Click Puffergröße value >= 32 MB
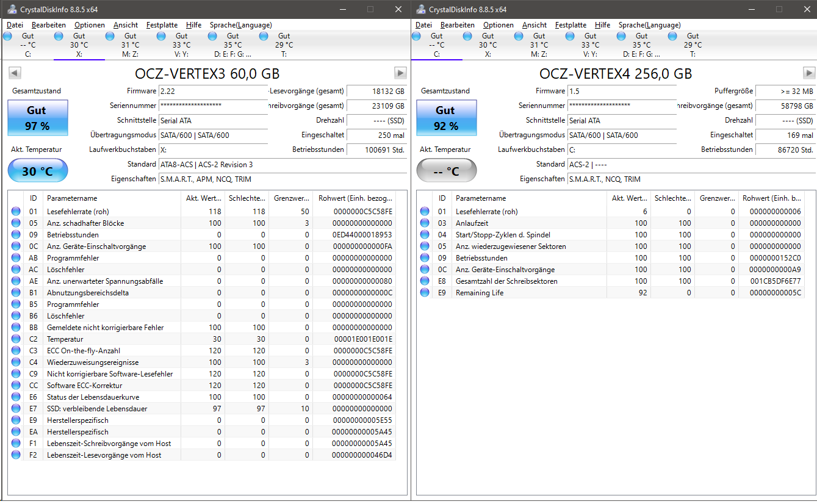 tap(785, 91)
